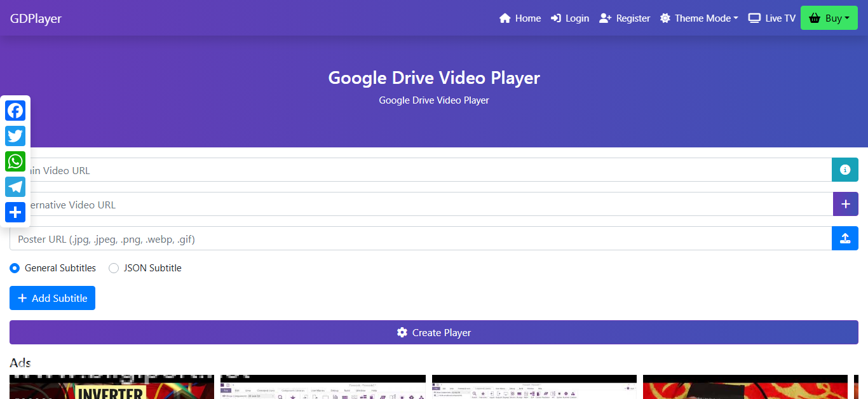Add another alternative video URL with plus button

point(845,204)
